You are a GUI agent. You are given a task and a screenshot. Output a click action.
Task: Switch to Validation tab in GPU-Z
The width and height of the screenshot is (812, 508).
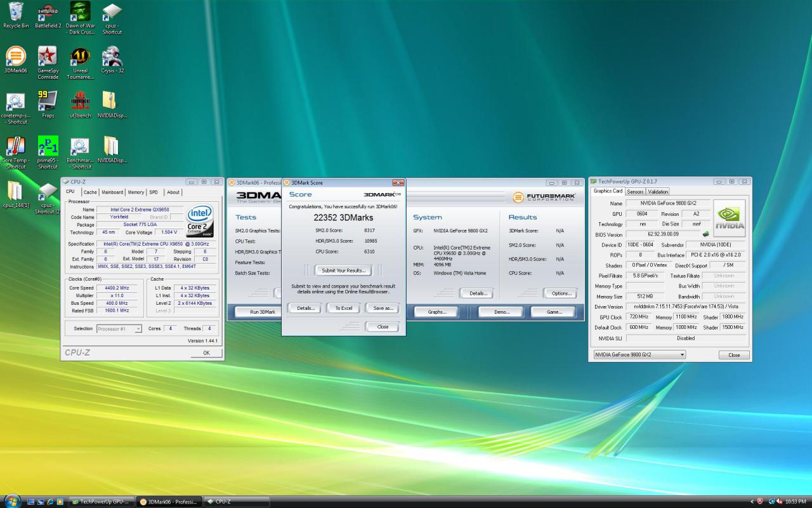click(x=658, y=191)
